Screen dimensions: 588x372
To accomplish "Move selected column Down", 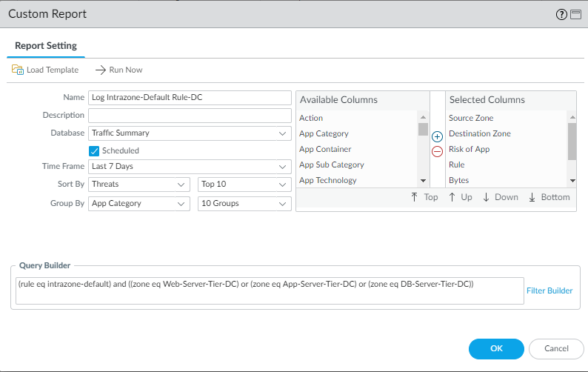I will click(x=500, y=197).
